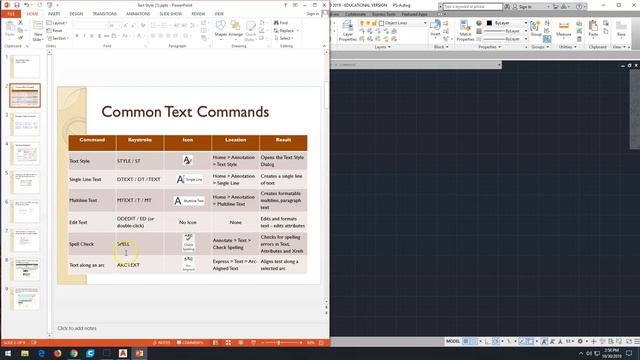
Task: Save the PowerPoint presentation from quick access
Action: (x=17, y=5)
